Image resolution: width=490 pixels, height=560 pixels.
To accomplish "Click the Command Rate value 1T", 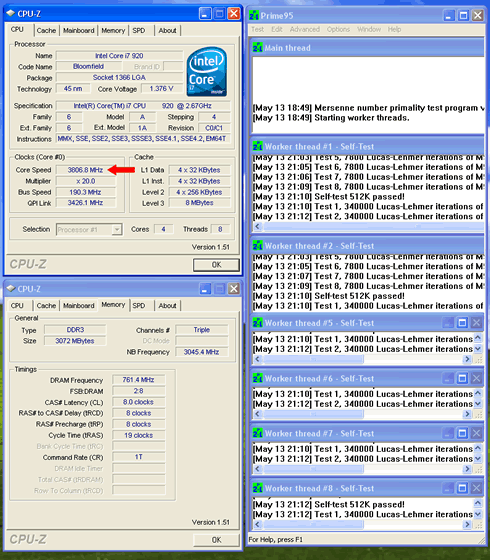I will coord(139,457).
